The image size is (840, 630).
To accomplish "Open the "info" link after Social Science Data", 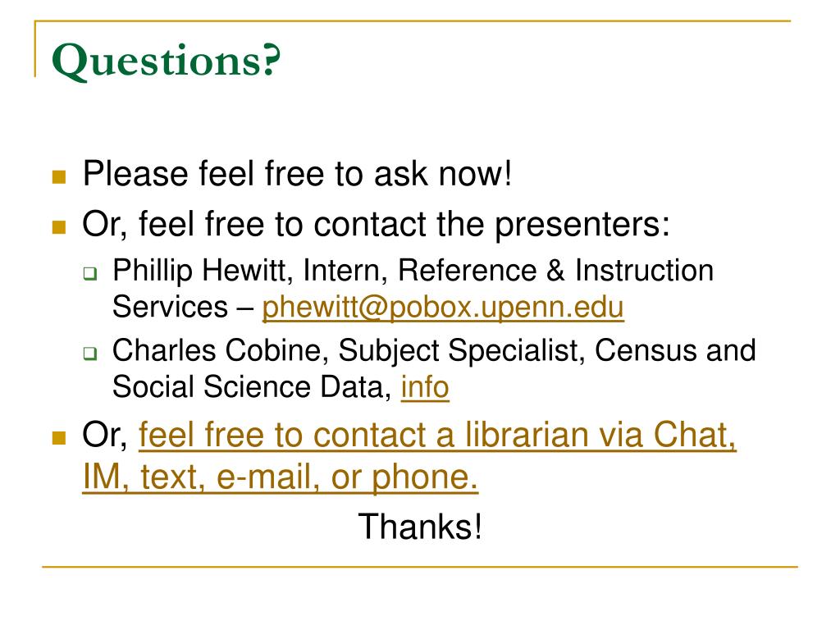I will point(425,387).
